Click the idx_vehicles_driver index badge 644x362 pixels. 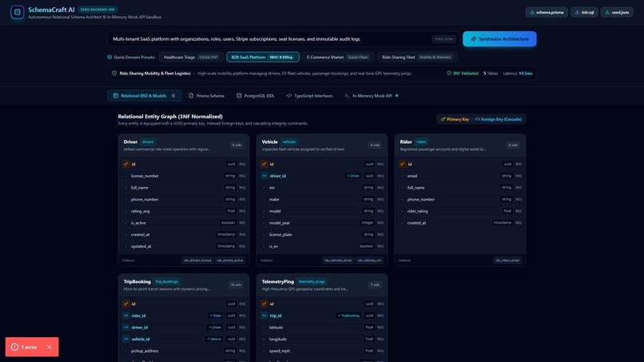point(338,260)
